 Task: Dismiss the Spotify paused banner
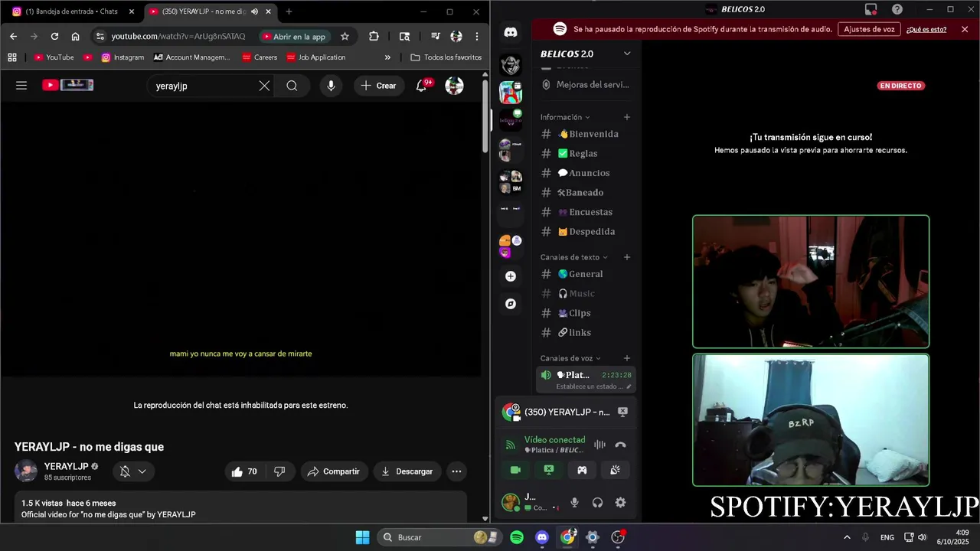click(965, 29)
